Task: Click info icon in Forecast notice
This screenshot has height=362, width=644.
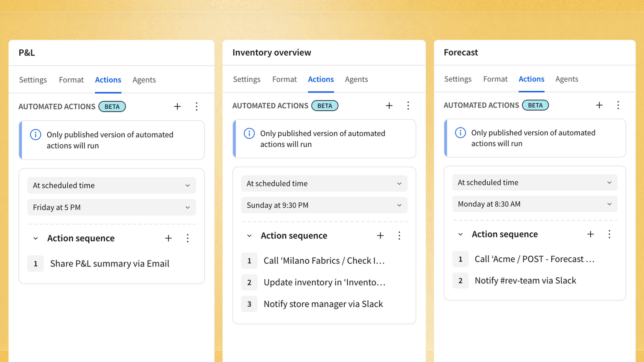Action: click(460, 133)
